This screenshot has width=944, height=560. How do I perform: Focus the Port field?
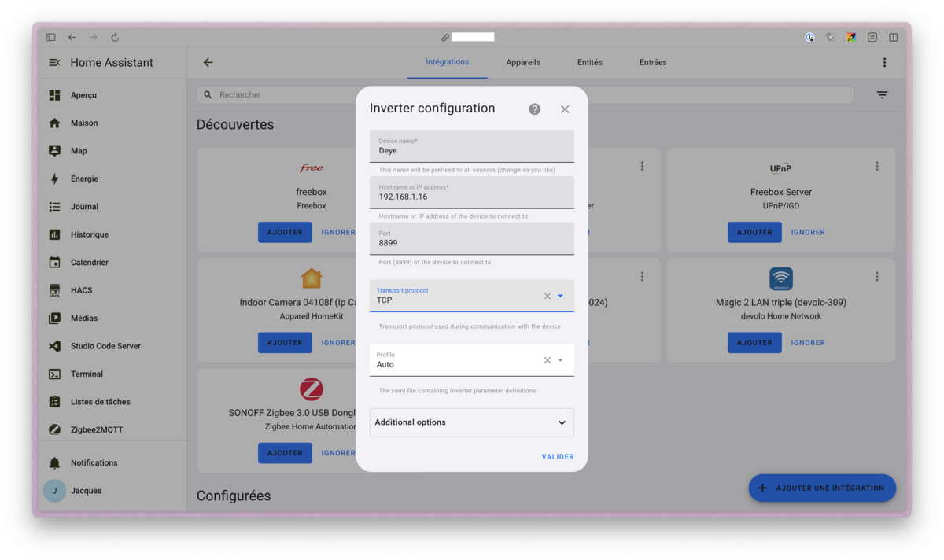[x=472, y=238]
